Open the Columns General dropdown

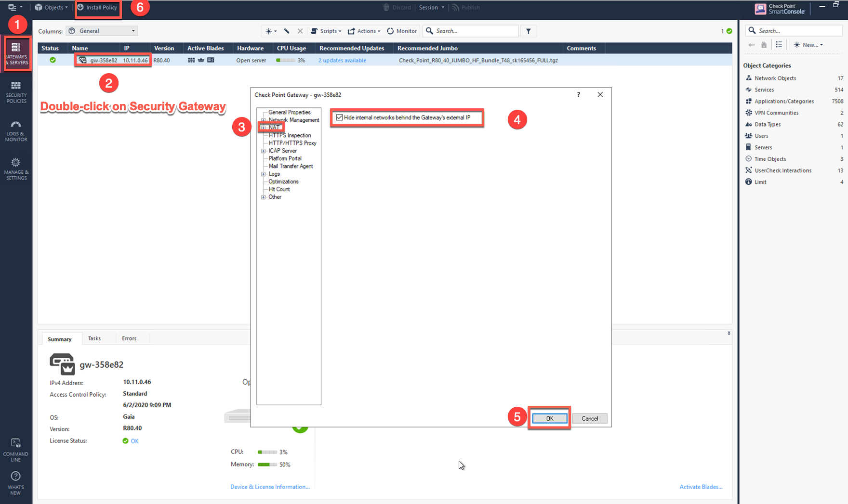102,30
